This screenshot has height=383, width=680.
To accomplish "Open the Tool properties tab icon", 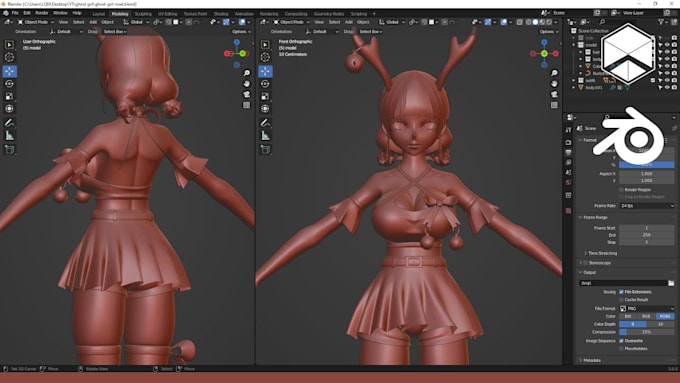I will click(569, 130).
